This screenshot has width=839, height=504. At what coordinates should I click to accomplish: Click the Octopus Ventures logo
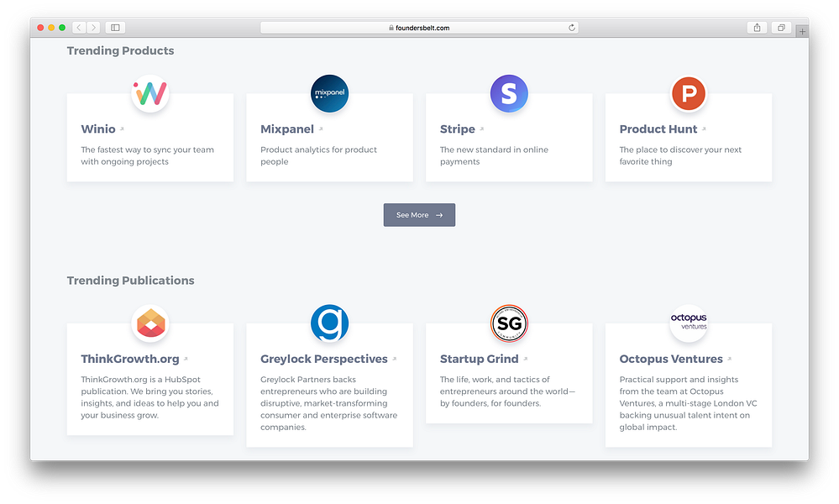689,323
